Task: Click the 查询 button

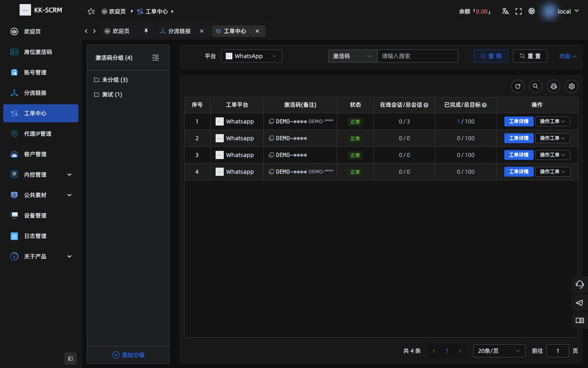Action: pos(491,56)
